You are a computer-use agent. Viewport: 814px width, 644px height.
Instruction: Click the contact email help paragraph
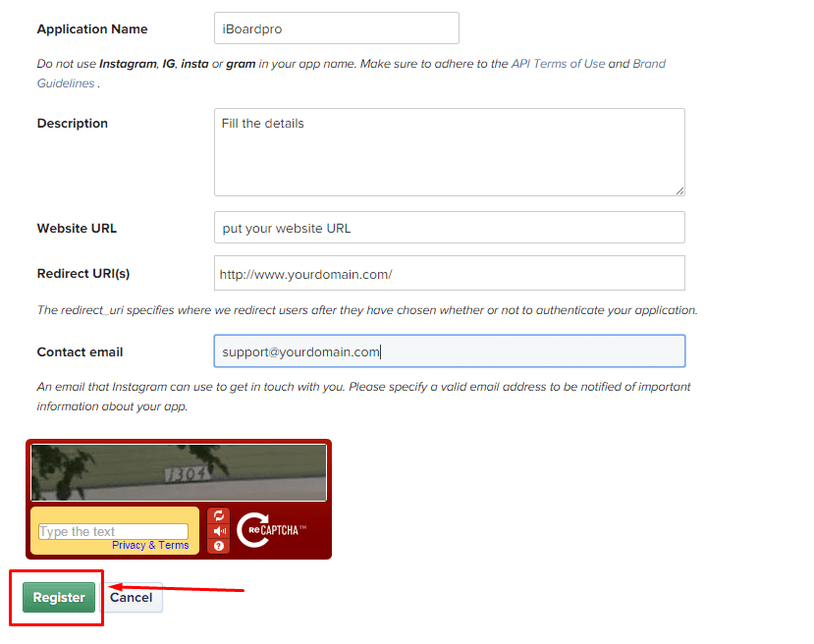pos(363,397)
